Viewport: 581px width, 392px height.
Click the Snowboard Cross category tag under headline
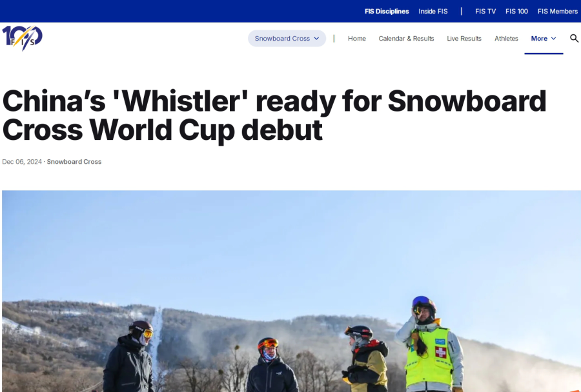tap(74, 162)
